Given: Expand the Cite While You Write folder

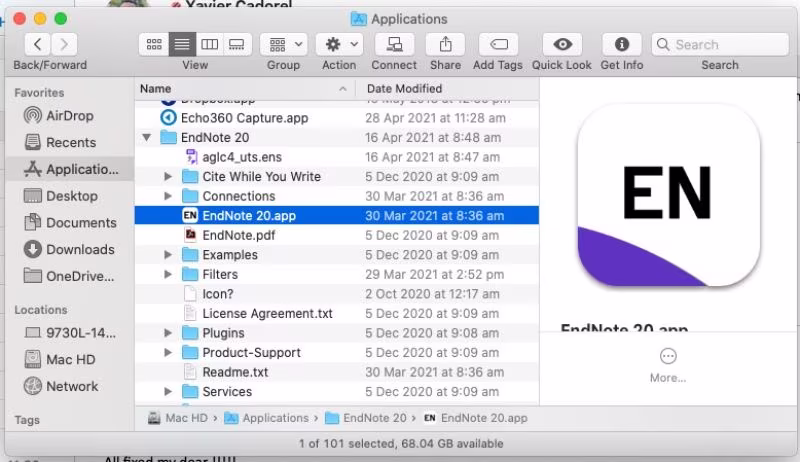Looking at the screenshot, I should 168,176.
